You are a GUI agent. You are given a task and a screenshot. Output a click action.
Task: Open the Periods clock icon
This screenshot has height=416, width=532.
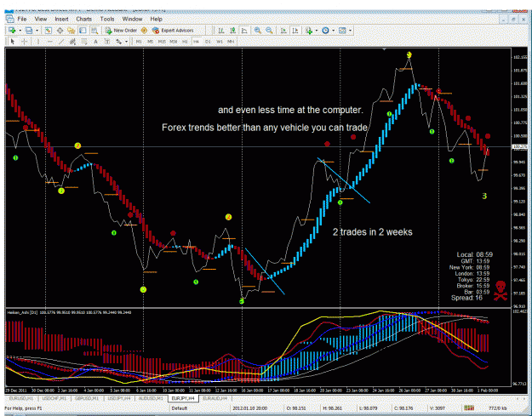325,31
